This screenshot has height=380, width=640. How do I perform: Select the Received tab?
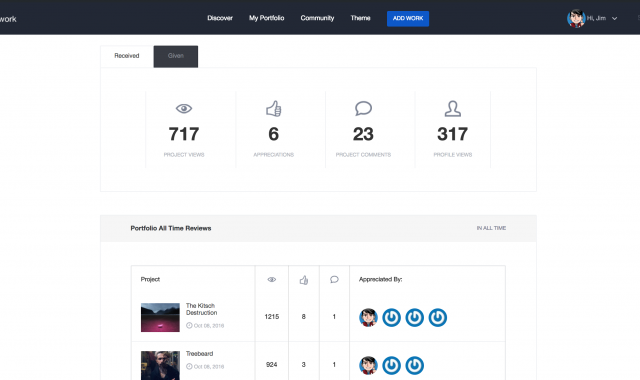point(127,56)
